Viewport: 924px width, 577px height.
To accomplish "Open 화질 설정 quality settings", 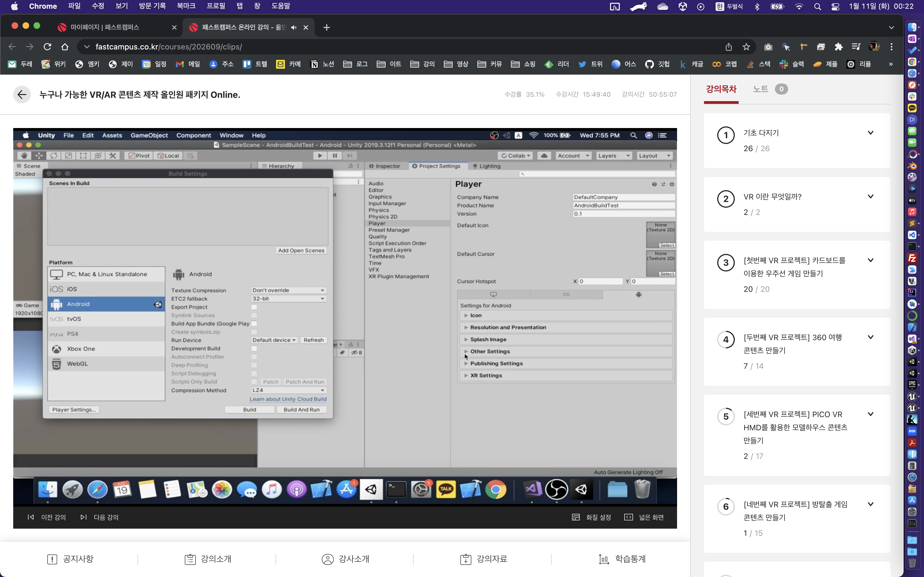I will click(x=592, y=517).
